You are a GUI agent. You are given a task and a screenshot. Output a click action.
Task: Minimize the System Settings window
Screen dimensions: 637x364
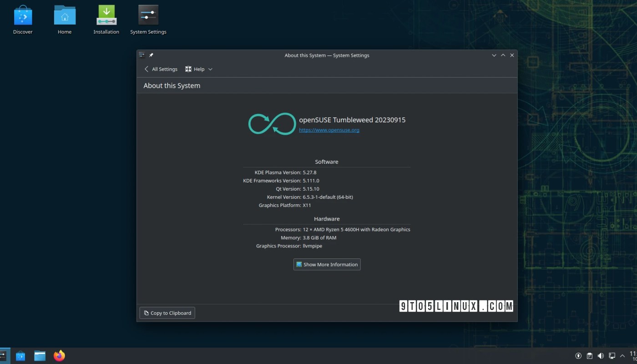pyautogui.click(x=494, y=55)
